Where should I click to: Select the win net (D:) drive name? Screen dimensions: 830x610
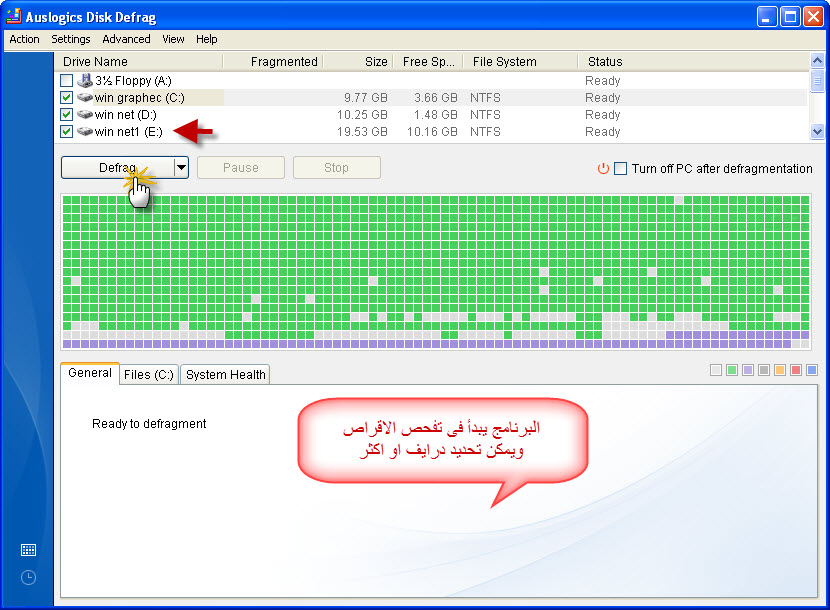tap(125, 114)
